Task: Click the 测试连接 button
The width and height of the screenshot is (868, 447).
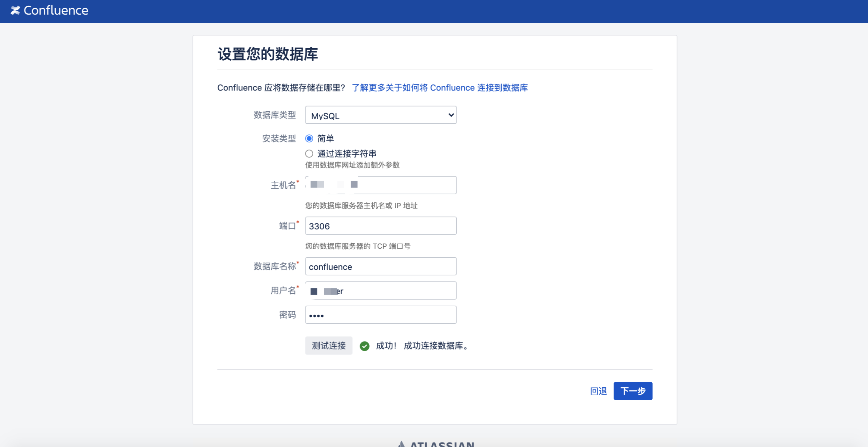Action: 329,345
